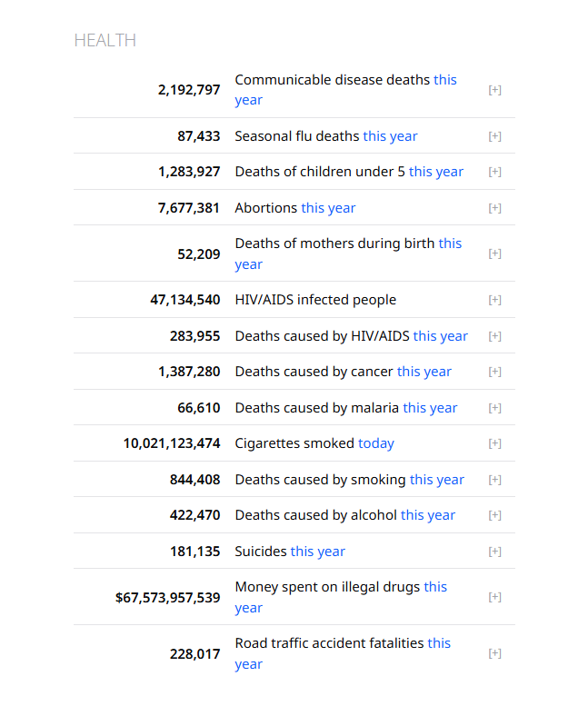Expand the malaria deaths row
588x706 pixels.
494,408
